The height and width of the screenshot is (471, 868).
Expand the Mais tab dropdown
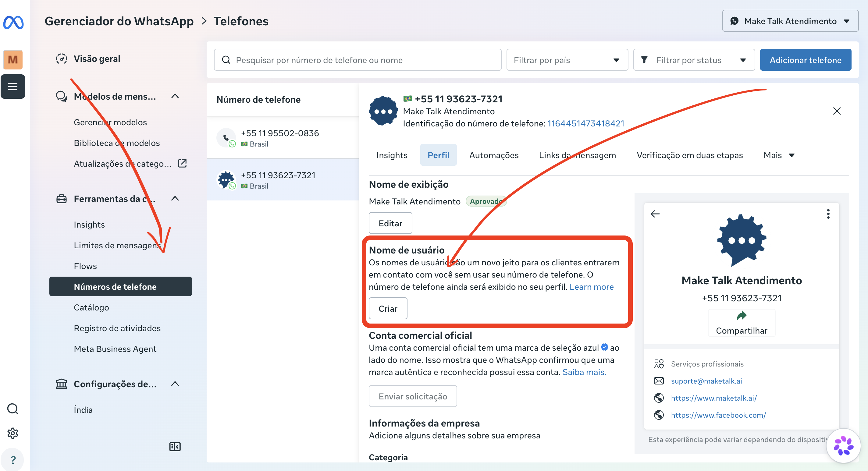tap(779, 155)
